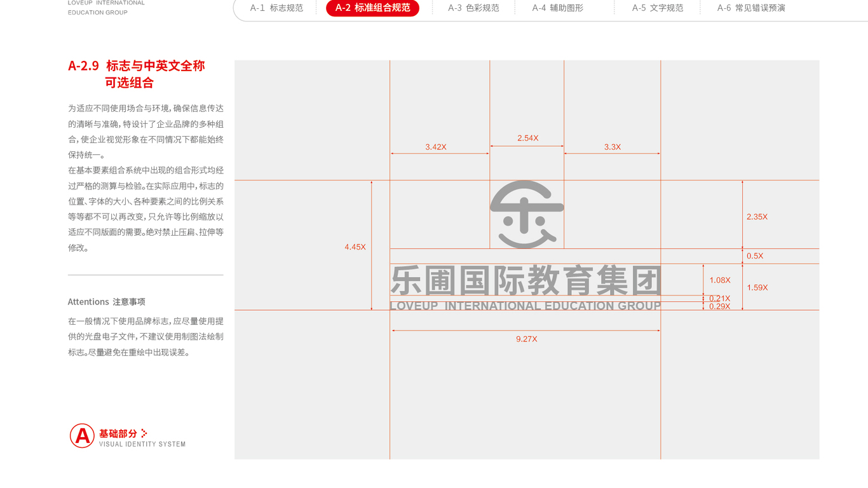Click the paragraph line starting 为适应不同使用场合
This screenshot has height=488, width=868.
pyautogui.click(x=146, y=109)
